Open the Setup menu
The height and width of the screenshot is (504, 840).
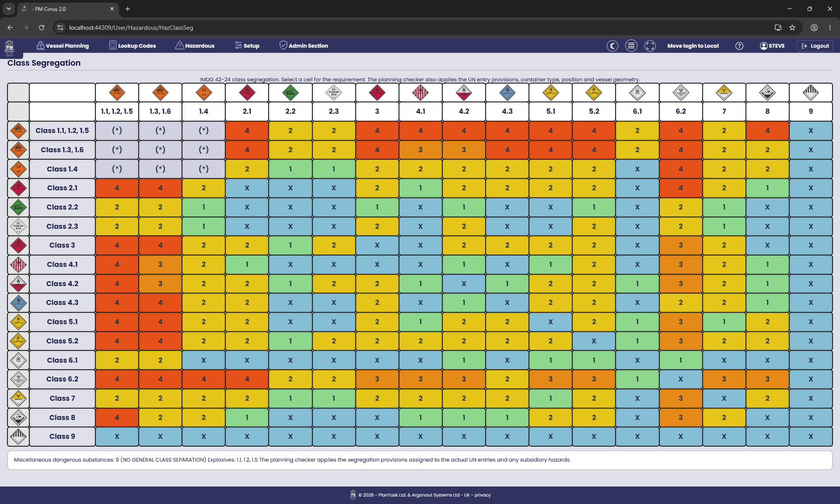tap(247, 45)
